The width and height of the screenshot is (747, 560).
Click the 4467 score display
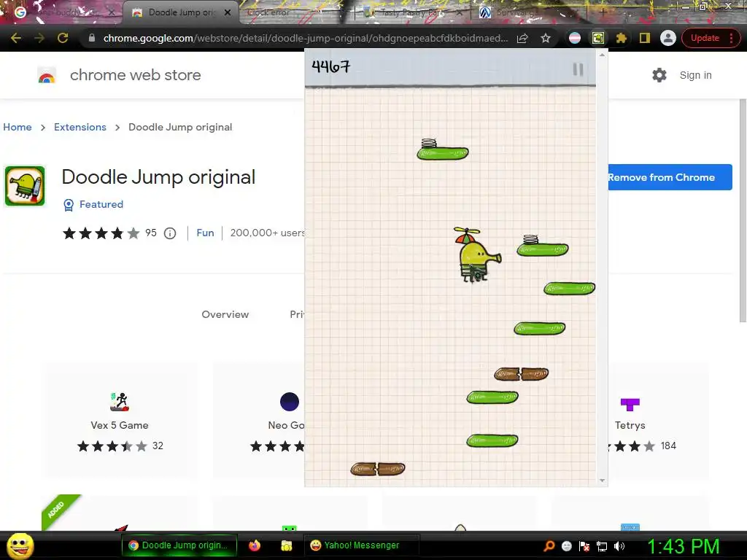(x=330, y=66)
